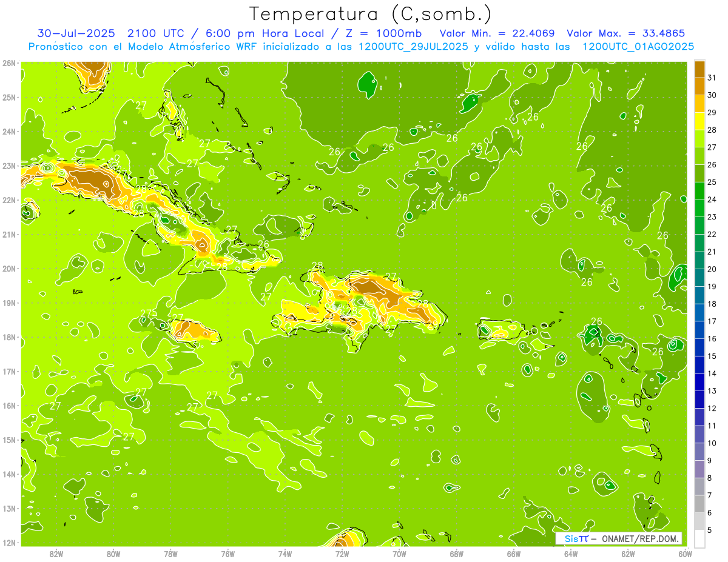728x562 pixels.
Task: Select the date text "30-Jul-2025"
Action: pos(76,33)
